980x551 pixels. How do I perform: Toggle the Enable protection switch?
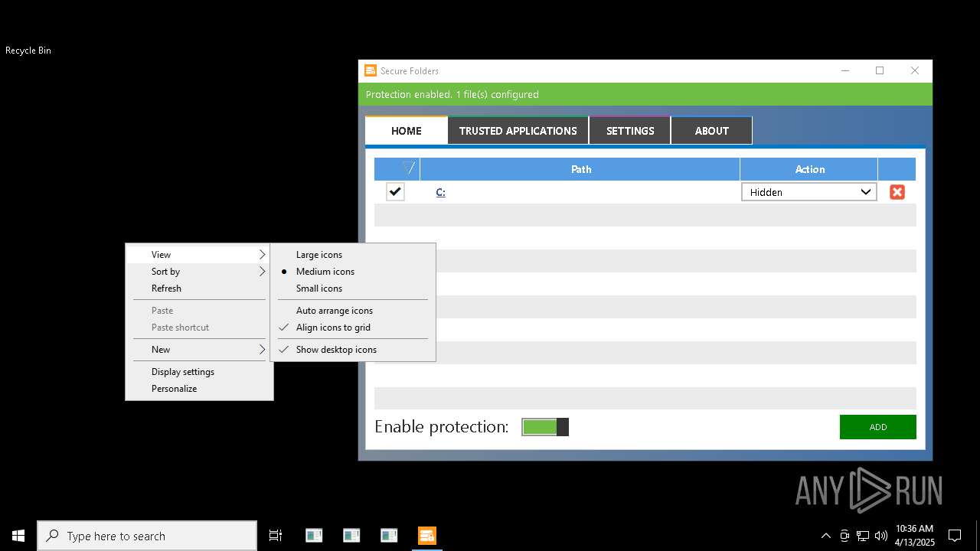click(x=545, y=427)
